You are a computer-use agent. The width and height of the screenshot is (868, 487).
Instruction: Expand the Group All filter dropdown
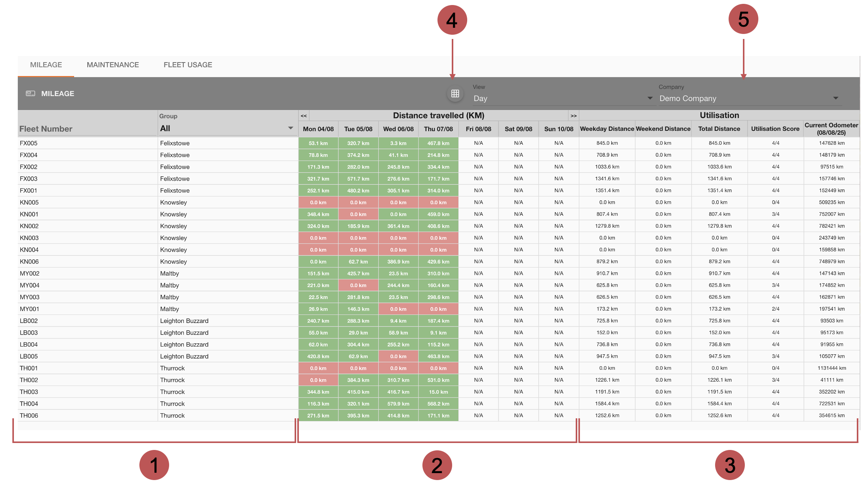click(227, 129)
